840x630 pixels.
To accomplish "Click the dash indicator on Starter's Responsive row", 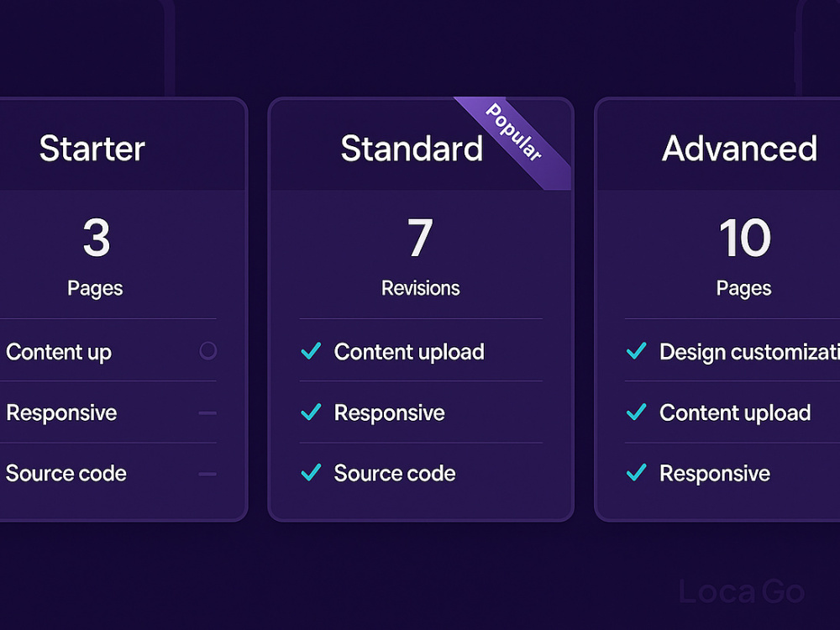I will click(207, 413).
